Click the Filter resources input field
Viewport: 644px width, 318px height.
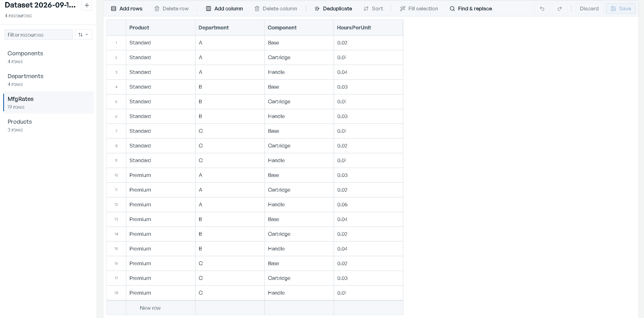pos(39,35)
